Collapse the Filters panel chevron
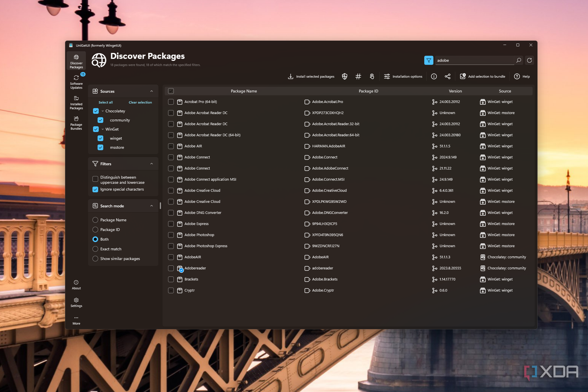Screen dimensions: 588x392 pos(152,164)
